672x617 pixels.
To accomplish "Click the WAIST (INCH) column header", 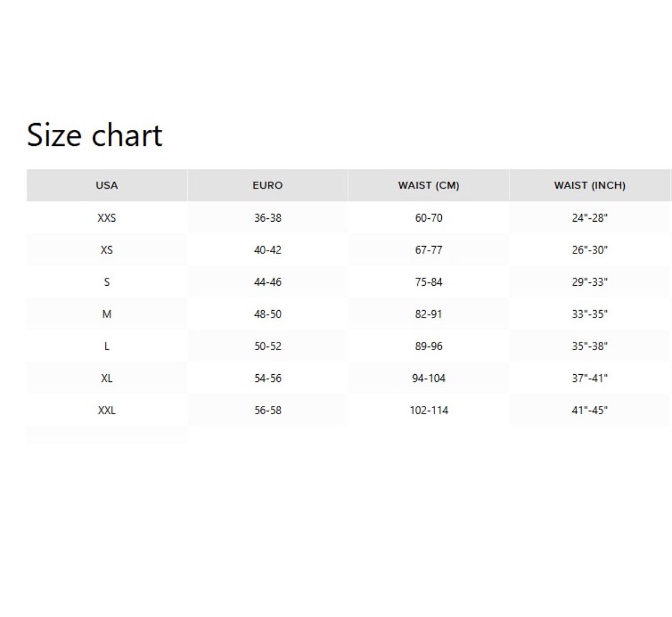I will pyautogui.click(x=590, y=185).
